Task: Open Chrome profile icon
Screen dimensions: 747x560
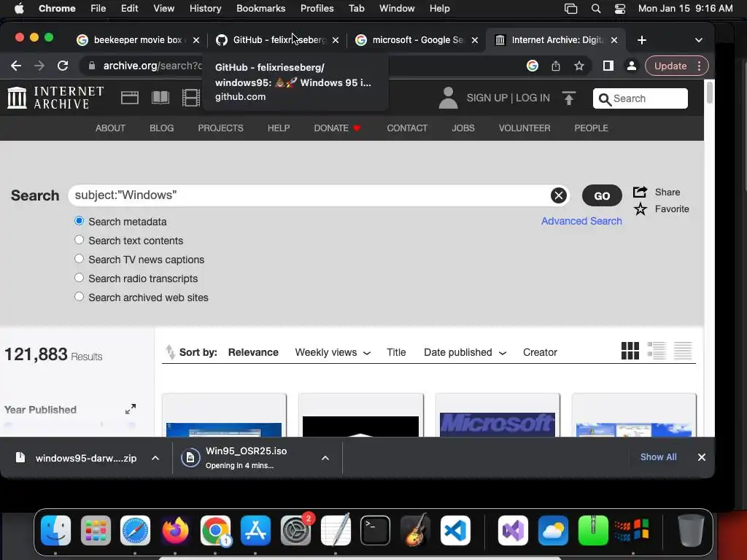Action: [631, 66]
